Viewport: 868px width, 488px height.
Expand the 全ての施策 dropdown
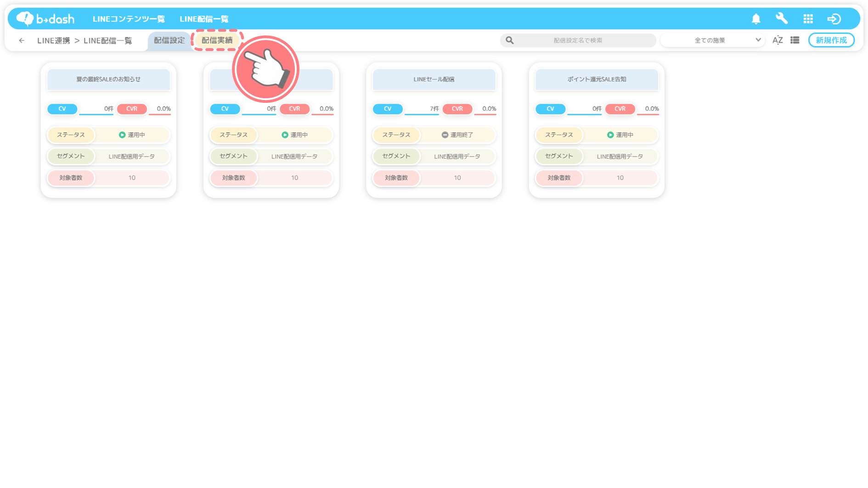click(x=712, y=40)
